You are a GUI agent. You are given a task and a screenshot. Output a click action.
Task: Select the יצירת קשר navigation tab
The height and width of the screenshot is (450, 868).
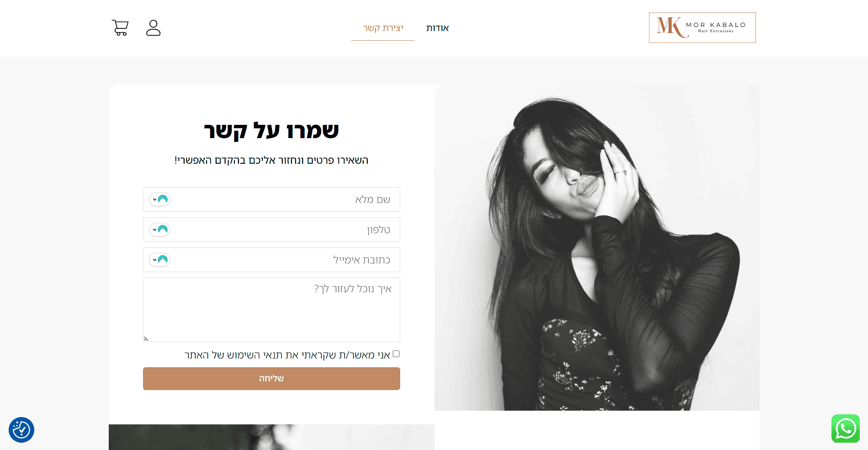383,28
